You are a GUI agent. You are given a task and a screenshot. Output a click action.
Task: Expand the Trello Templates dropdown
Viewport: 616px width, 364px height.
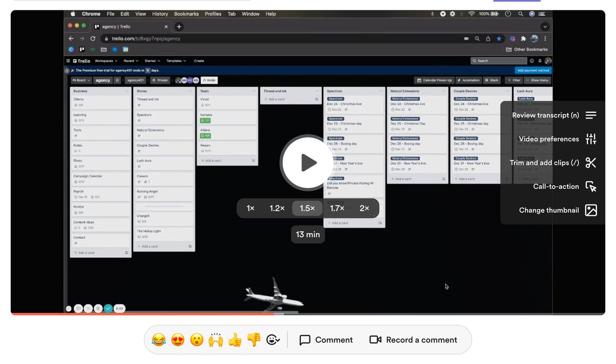click(176, 60)
